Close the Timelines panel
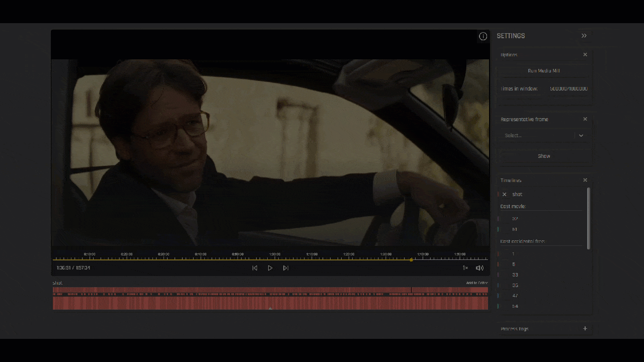 click(585, 180)
